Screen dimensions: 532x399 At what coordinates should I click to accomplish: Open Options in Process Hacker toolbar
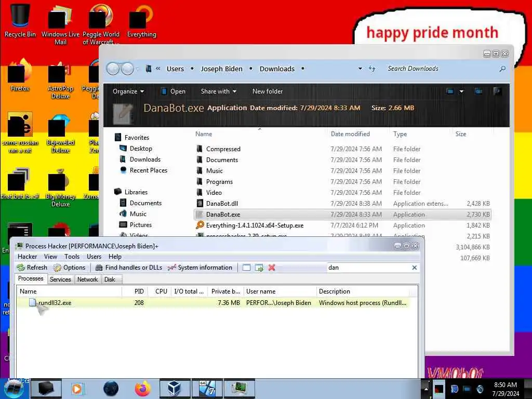[69, 268]
